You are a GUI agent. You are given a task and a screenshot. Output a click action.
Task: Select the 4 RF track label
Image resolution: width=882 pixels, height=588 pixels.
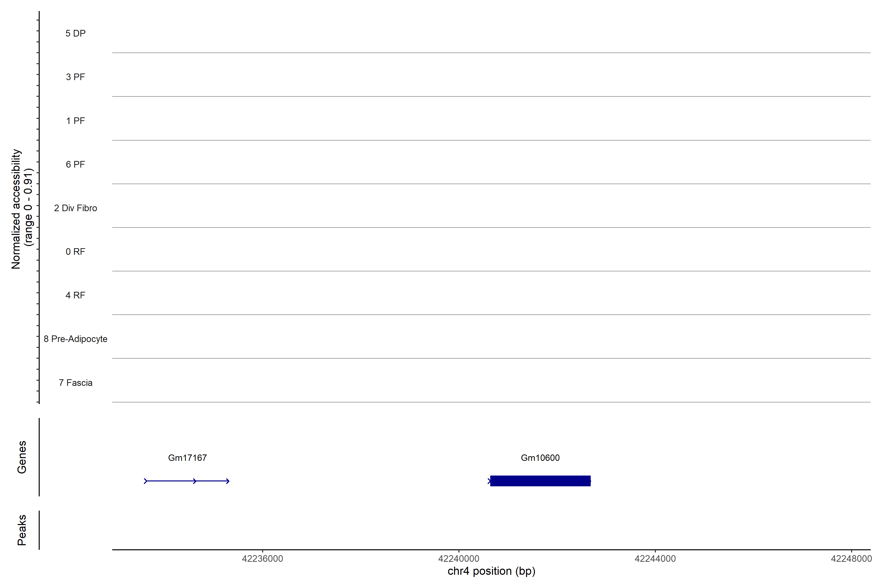point(75,295)
